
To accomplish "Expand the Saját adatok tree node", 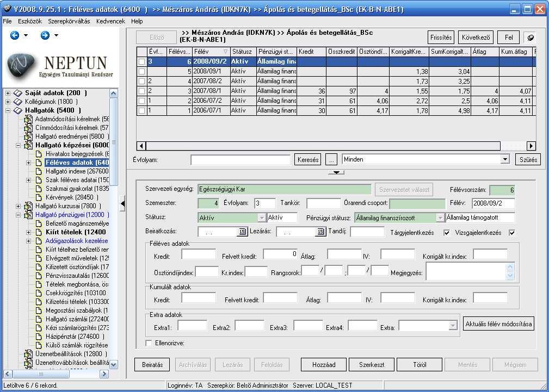I will (8, 93).
